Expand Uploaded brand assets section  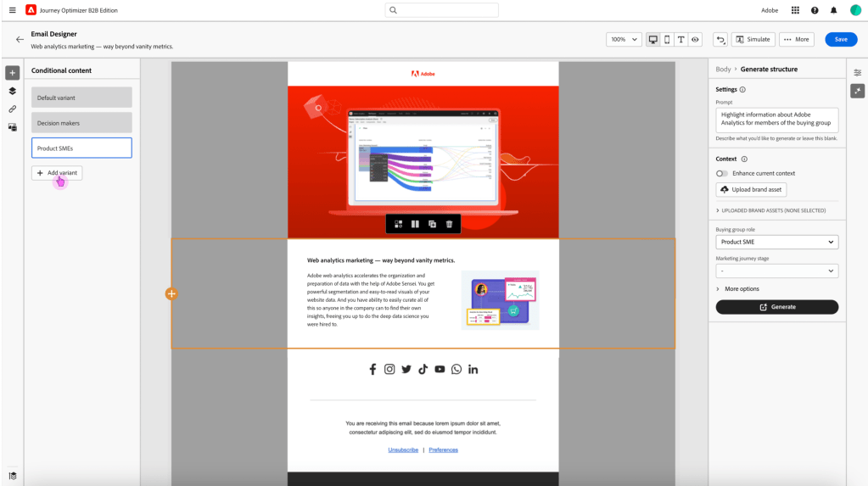tap(770, 210)
